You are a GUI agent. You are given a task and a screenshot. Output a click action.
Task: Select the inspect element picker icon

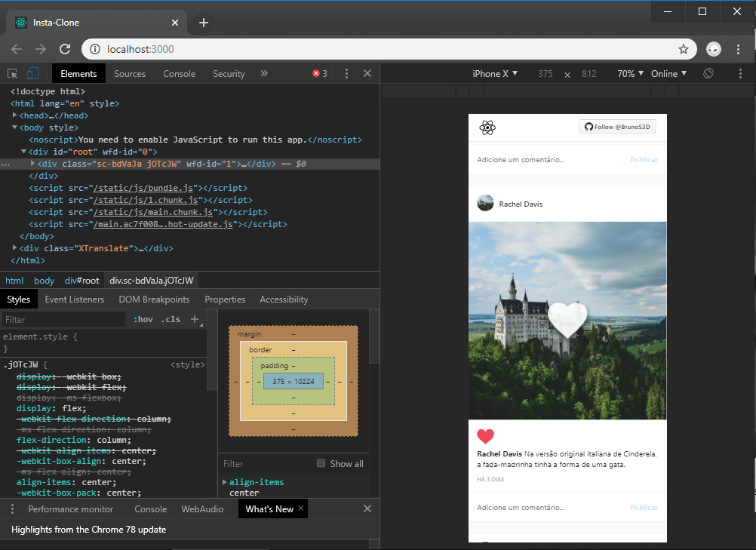[x=13, y=74]
